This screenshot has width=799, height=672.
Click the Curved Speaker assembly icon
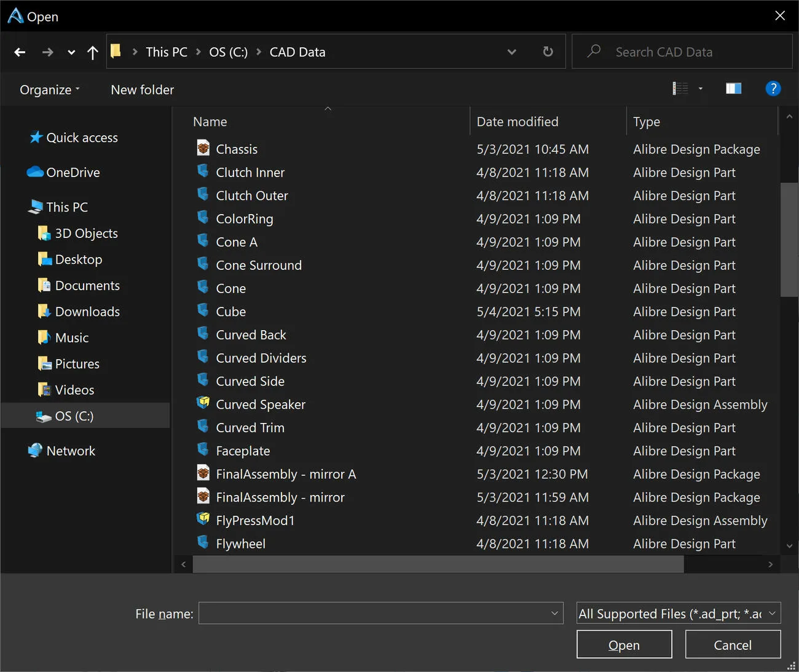pos(203,403)
